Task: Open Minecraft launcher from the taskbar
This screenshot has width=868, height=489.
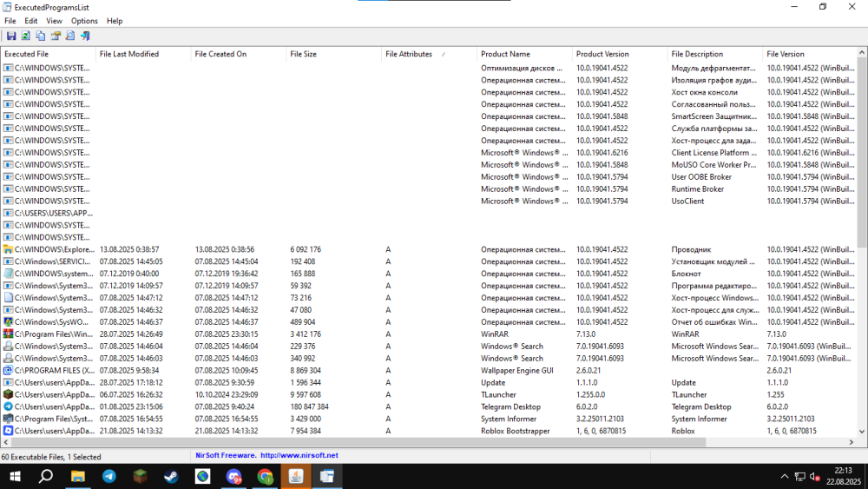Action: coord(140,476)
